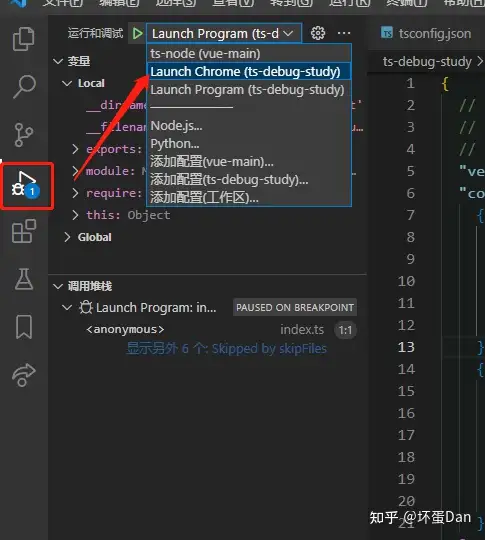Open the Source Control view
This screenshot has width=485, height=540.
pos(23,135)
